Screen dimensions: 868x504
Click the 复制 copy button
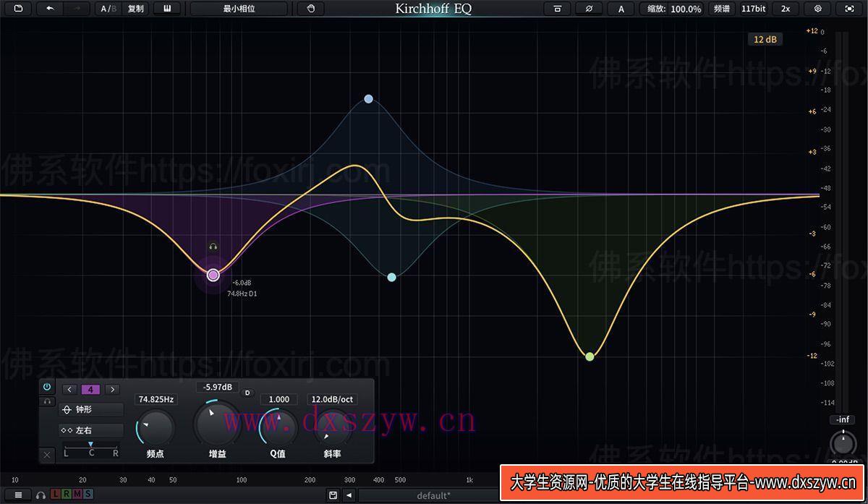tap(135, 9)
